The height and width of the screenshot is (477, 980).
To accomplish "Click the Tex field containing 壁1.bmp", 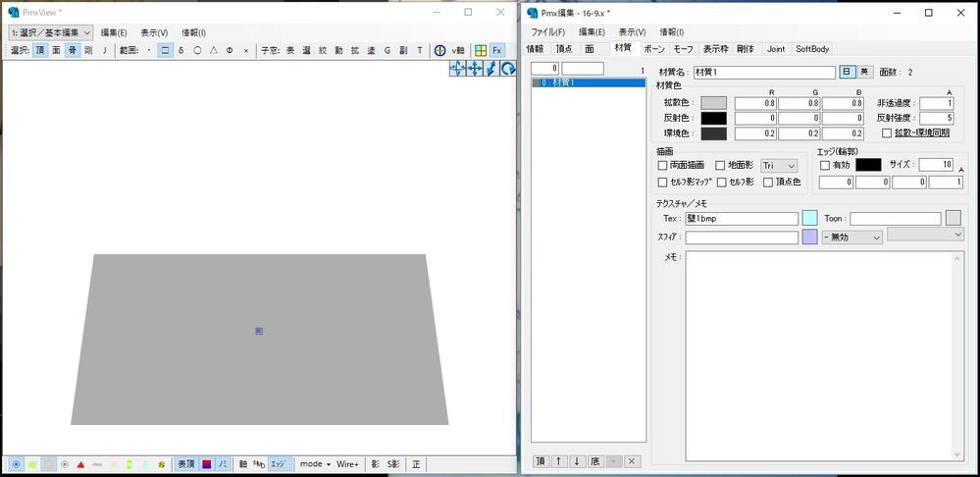I will [x=742, y=218].
